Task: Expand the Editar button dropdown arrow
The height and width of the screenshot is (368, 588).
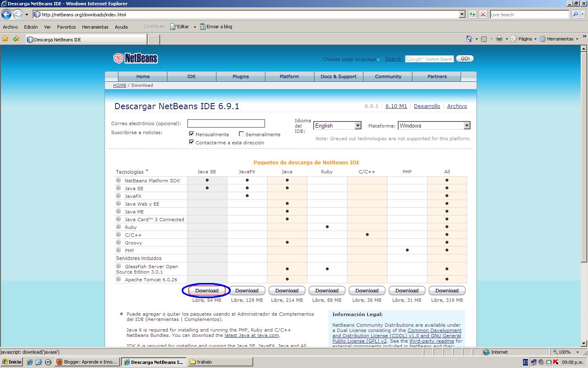Action: click(x=194, y=27)
